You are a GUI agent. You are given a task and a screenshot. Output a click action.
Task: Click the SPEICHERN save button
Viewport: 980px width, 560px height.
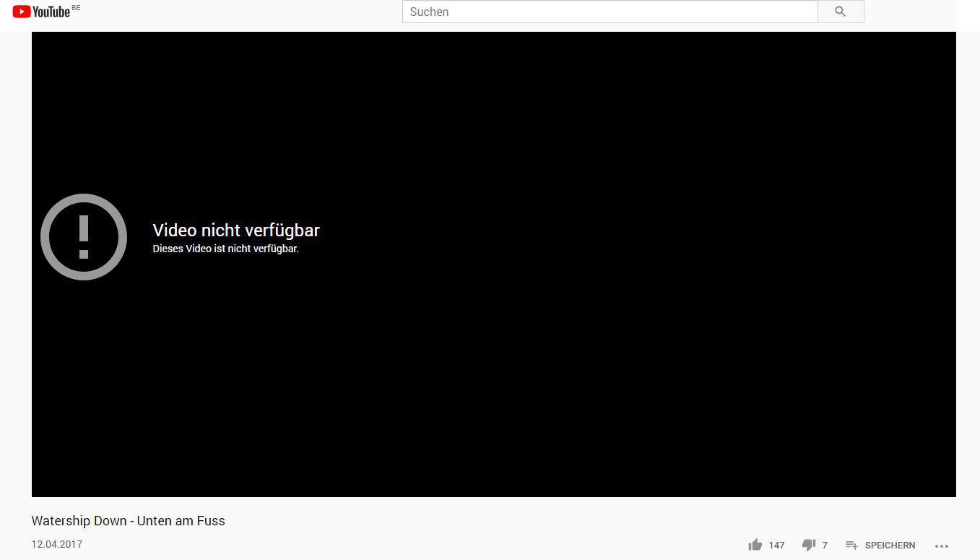880,546
